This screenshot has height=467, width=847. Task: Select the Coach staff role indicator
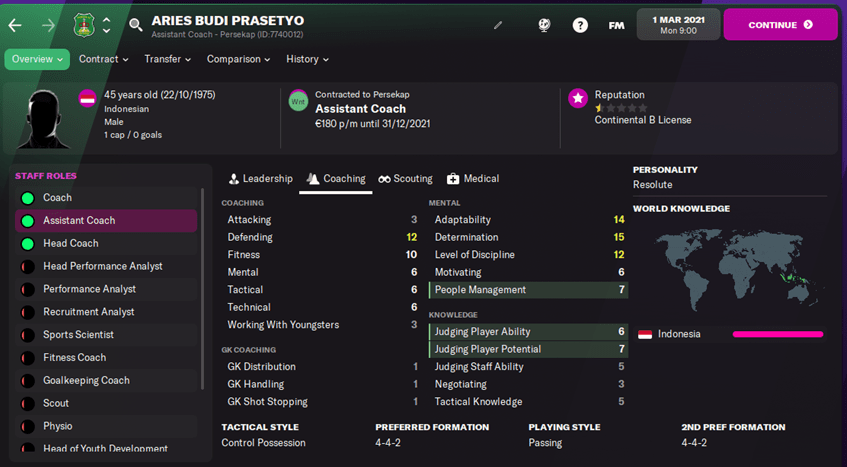pyautogui.click(x=27, y=198)
